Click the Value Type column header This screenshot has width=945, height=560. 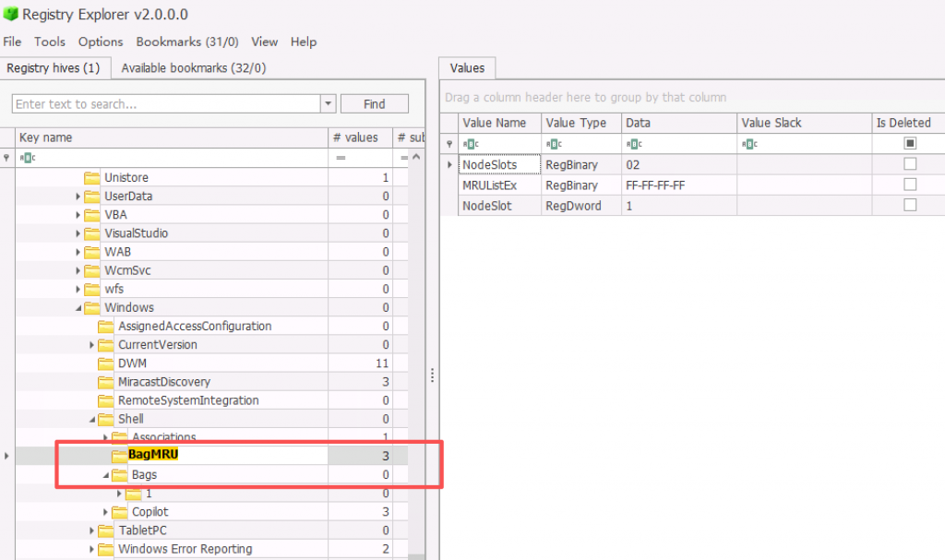click(x=575, y=123)
